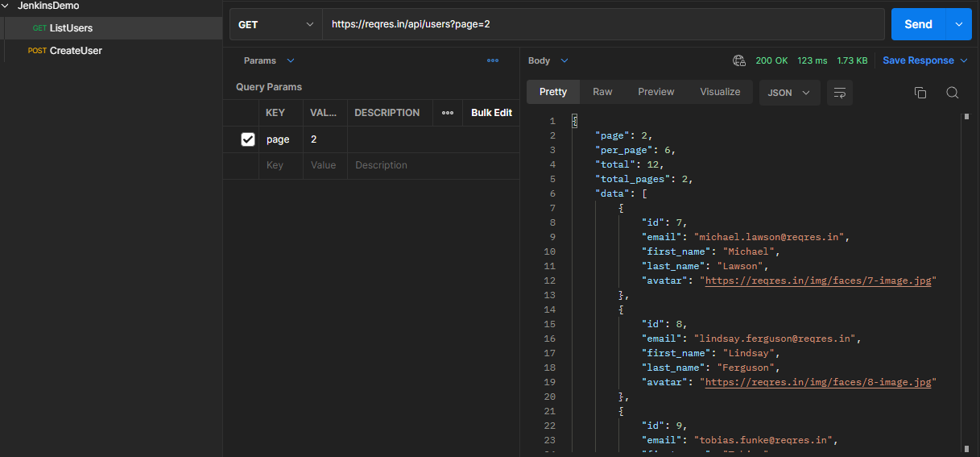Open the GET method dropdown

pyautogui.click(x=275, y=24)
